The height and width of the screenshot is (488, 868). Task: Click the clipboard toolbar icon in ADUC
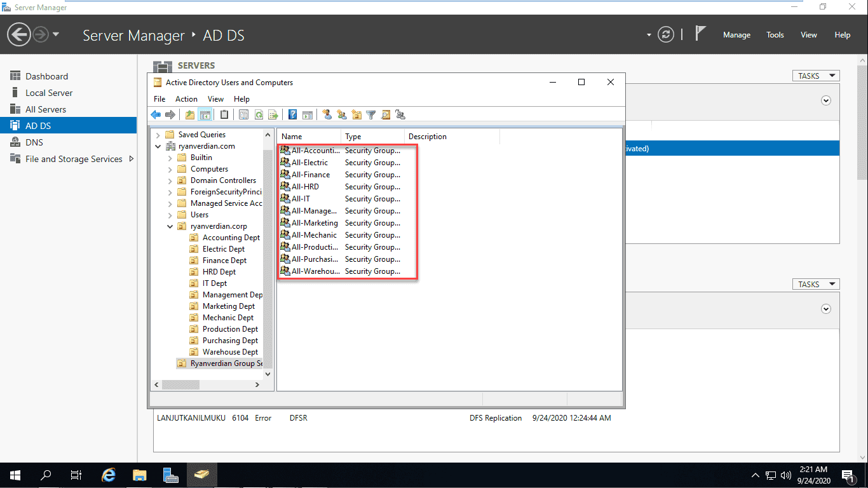(x=224, y=115)
